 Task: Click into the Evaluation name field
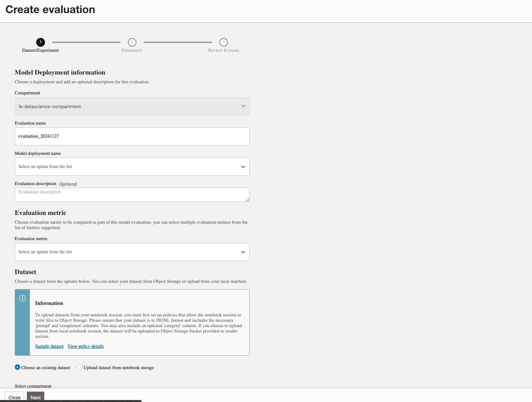(132, 136)
